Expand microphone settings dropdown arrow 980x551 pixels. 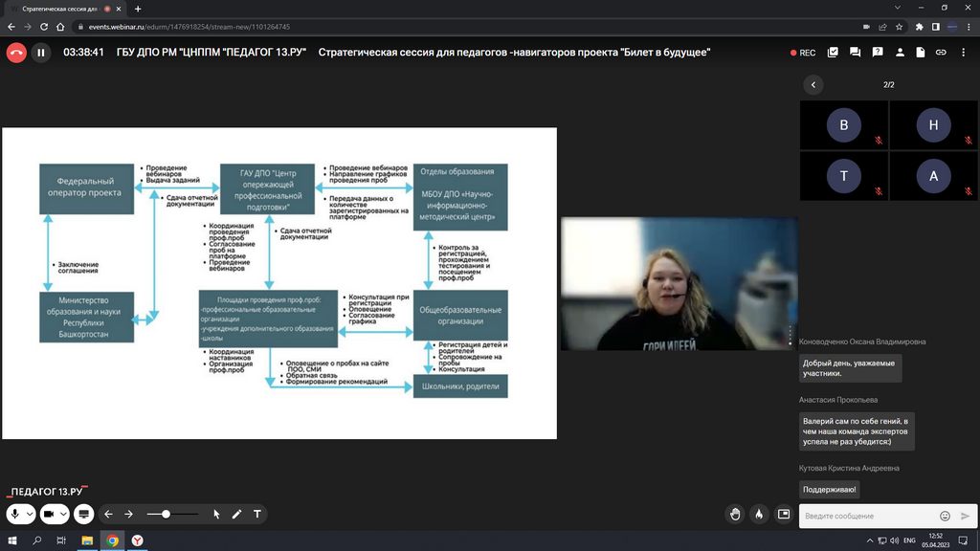tap(30, 514)
